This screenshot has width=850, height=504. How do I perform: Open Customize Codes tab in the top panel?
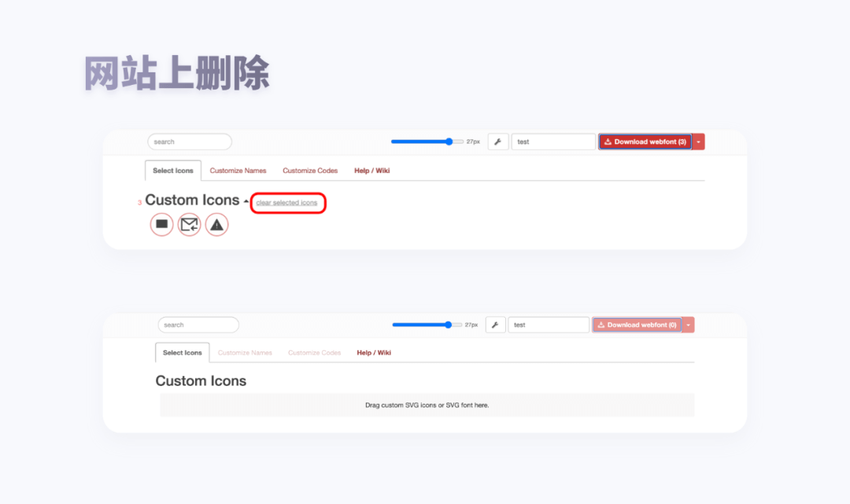click(310, 171)
